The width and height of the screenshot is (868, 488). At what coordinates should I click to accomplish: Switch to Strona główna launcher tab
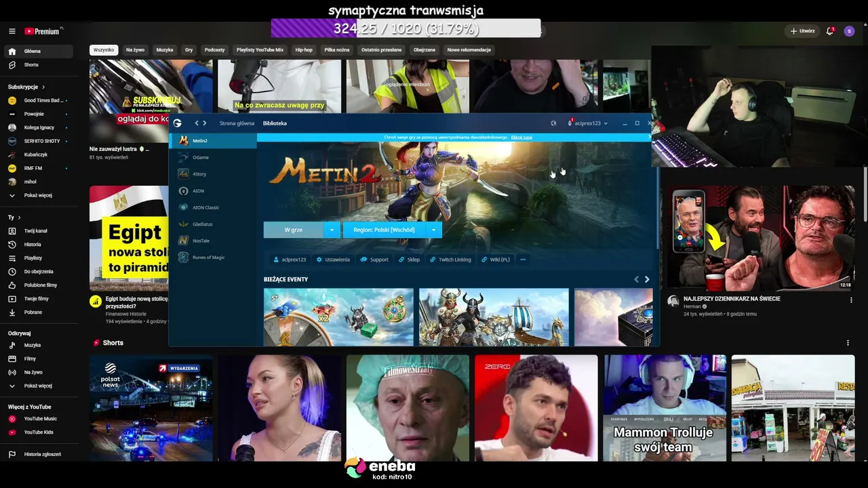coord(237,123)
